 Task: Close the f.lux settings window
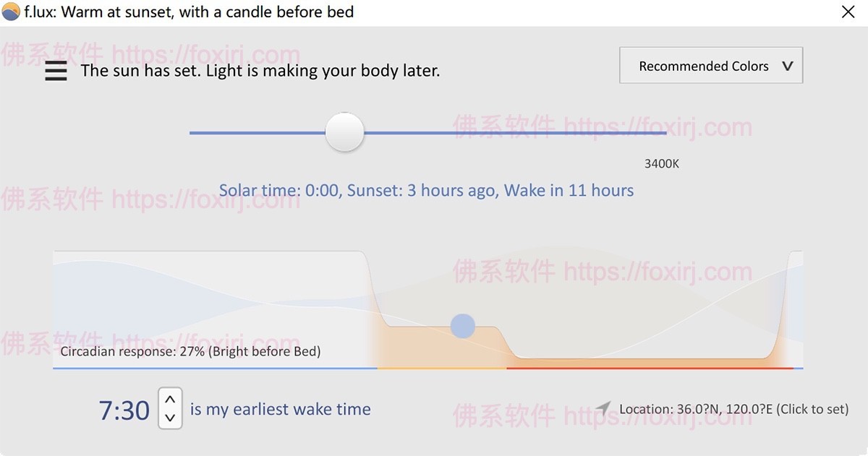pyautogui.click(x=849, y=12)
